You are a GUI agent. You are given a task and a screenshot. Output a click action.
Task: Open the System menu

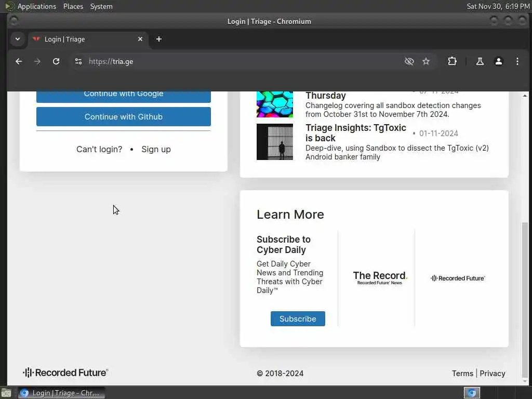[x=101, y=6]
